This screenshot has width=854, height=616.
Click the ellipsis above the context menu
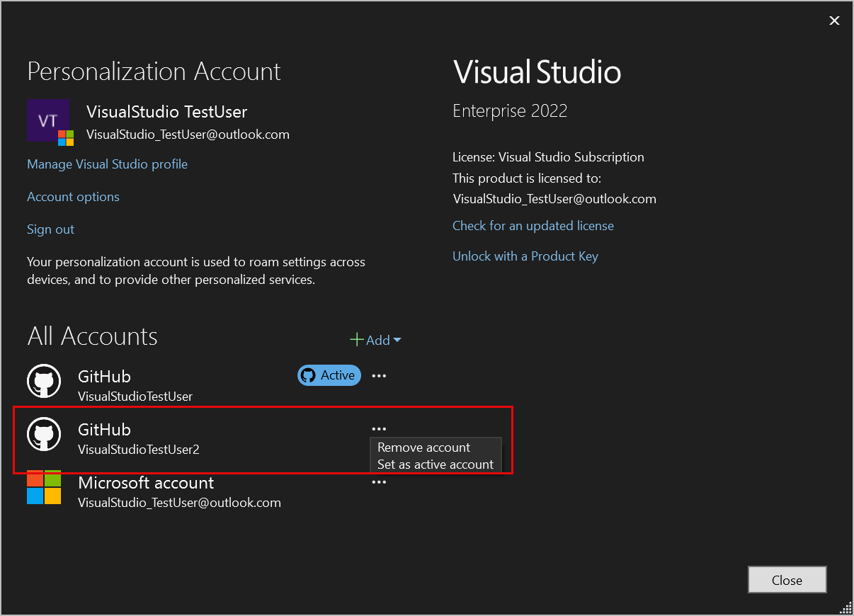(379, 428)
